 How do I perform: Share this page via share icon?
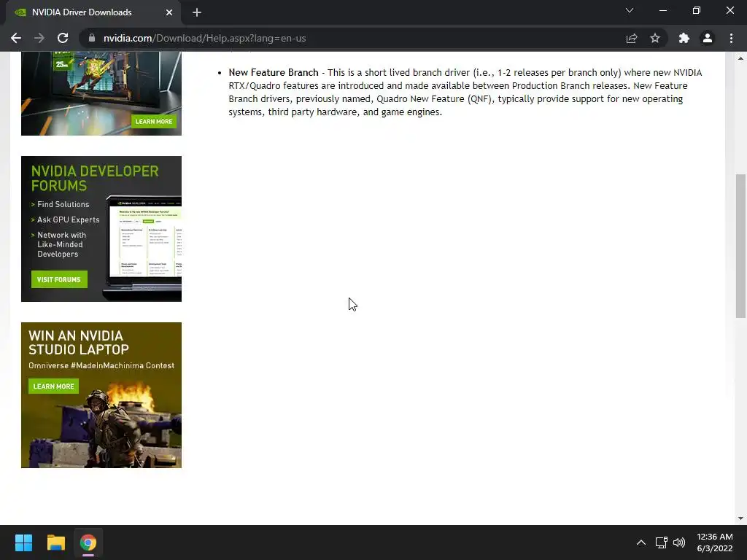[x=632, y=38]
